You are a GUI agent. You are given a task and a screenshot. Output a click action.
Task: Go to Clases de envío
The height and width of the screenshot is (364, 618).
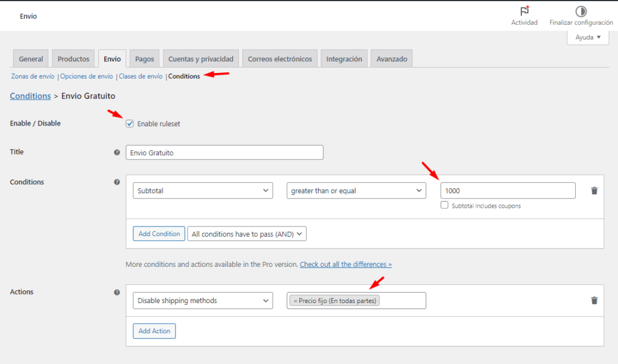141,76
